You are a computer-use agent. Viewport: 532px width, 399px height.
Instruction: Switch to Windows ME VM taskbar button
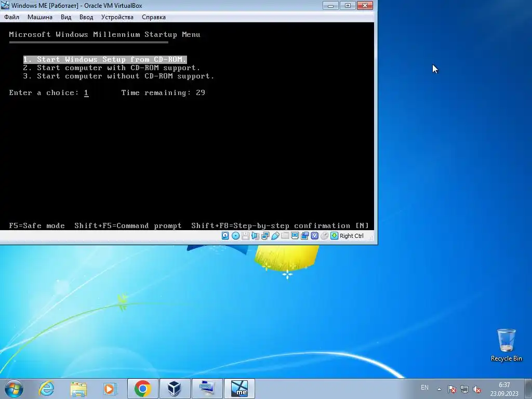click(x=239, y=389)
